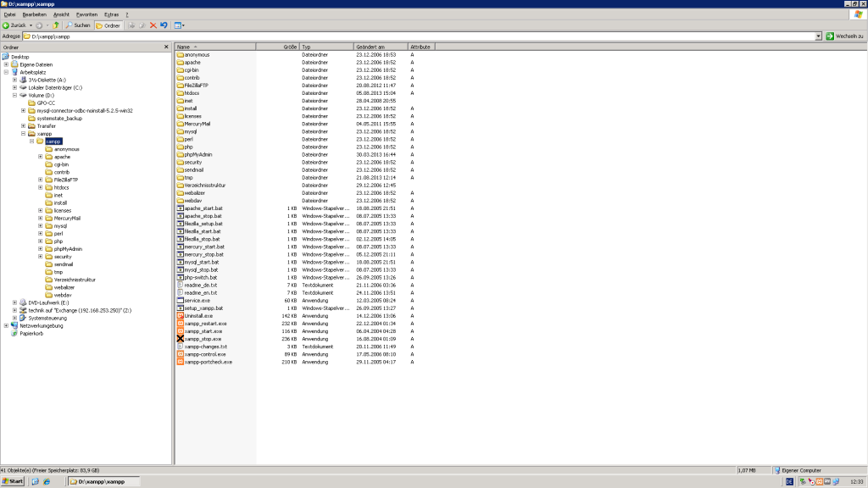868x488 pixels.
Task: Click the red X delete toolbar icon
Action: coord(153,25)
